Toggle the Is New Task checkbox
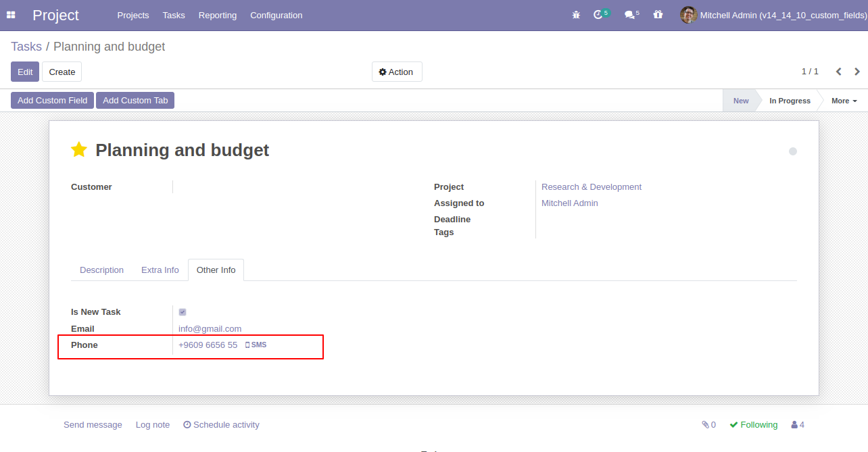 point(183,312)
